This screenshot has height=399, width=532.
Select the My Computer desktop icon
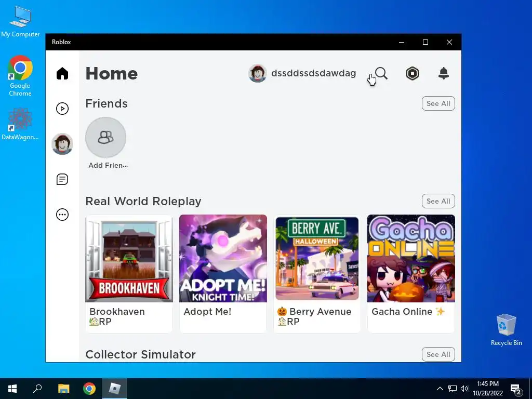pyautogui.click(x=20, y=22)
